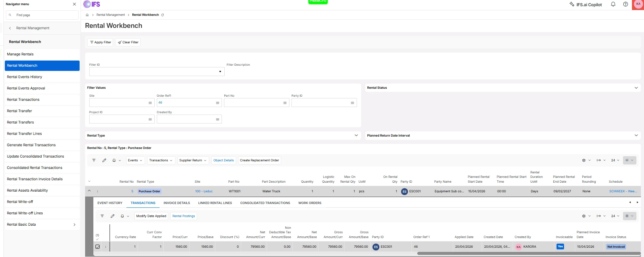The width and height of the screenshot is (644, 257).
Task: Switch rental lines list view layout
Action: 630,160
